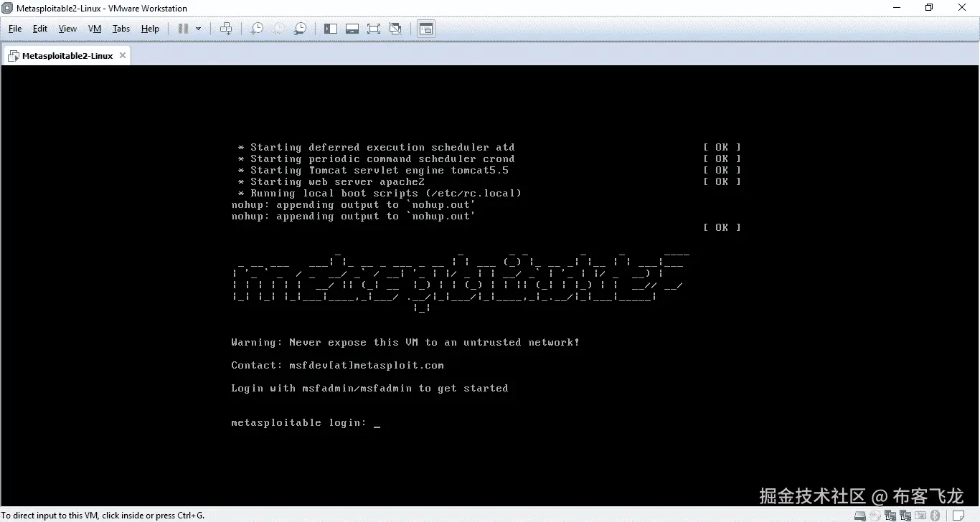The height and width of the screenshot is (522, 980).
Task: Restore down the VMware Workstation window
Action: point(929,8)
